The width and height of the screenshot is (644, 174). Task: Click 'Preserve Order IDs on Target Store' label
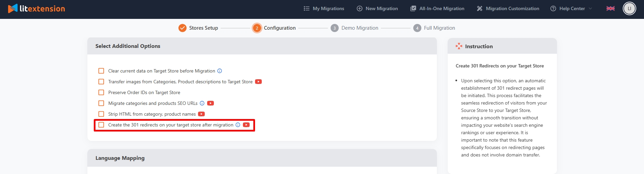[x=144, y=92]
